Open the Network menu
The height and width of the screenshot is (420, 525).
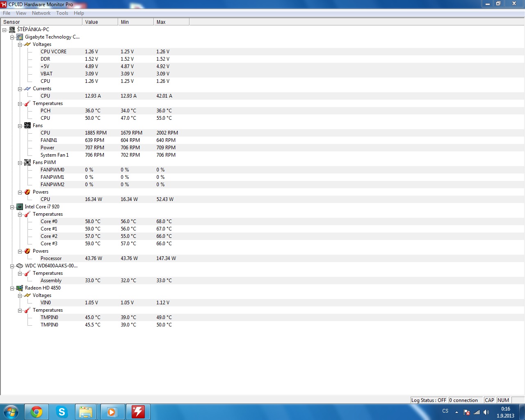click(x=41, y=13)
